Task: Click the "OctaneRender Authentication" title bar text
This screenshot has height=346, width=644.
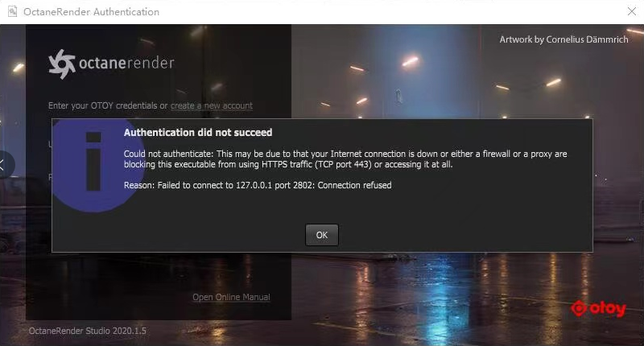Action: tap(91, 12)
